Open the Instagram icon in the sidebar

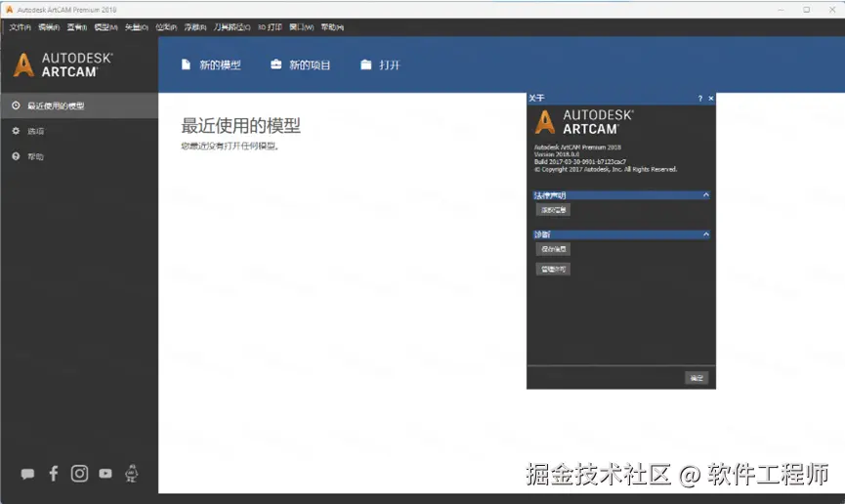[x=79, y=474]
